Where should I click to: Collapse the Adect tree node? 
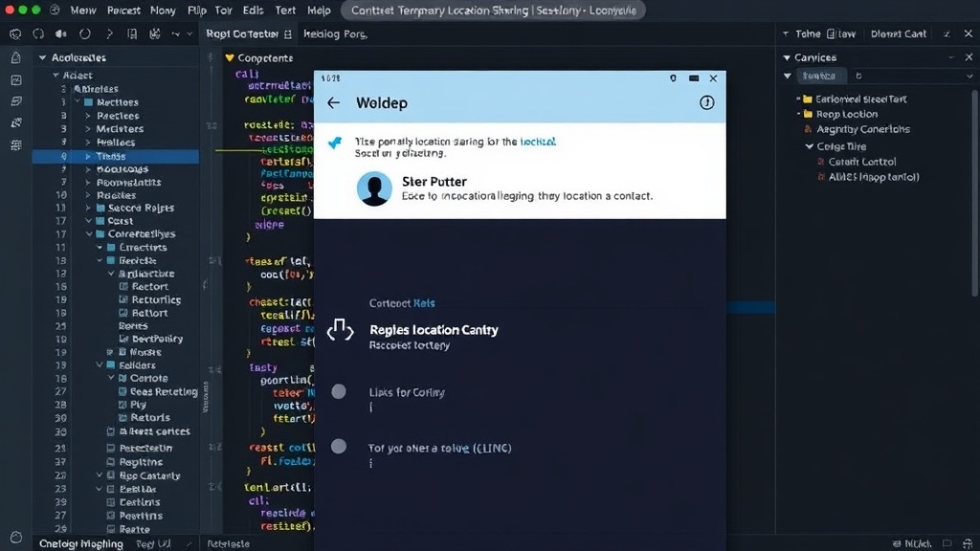(x=56, y=75)
